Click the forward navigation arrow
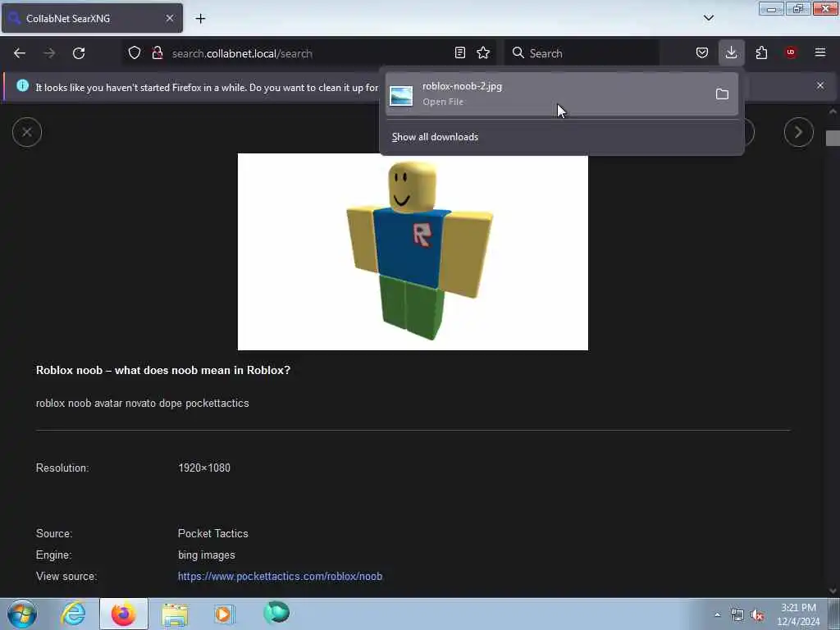Viewport: 840px width, 630px height. (49, 53)
